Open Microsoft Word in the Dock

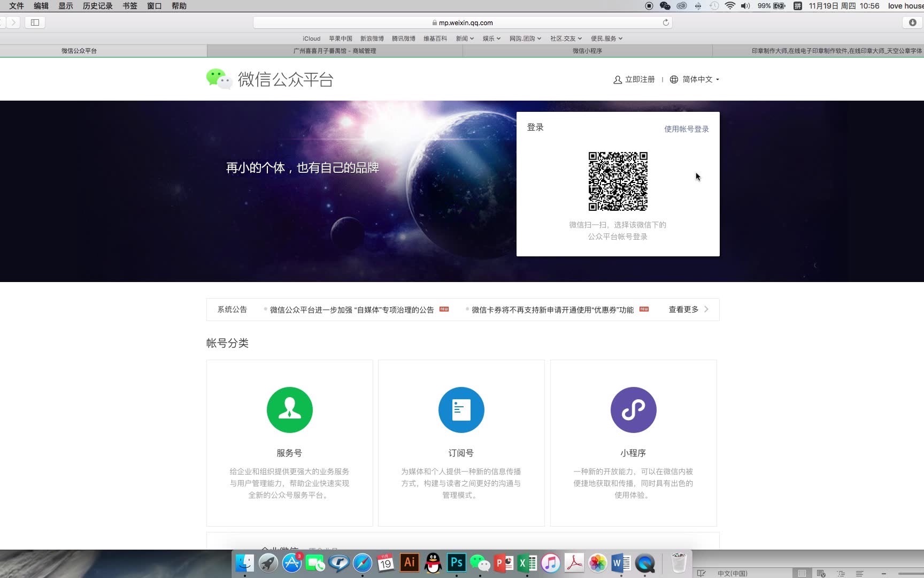621,563
